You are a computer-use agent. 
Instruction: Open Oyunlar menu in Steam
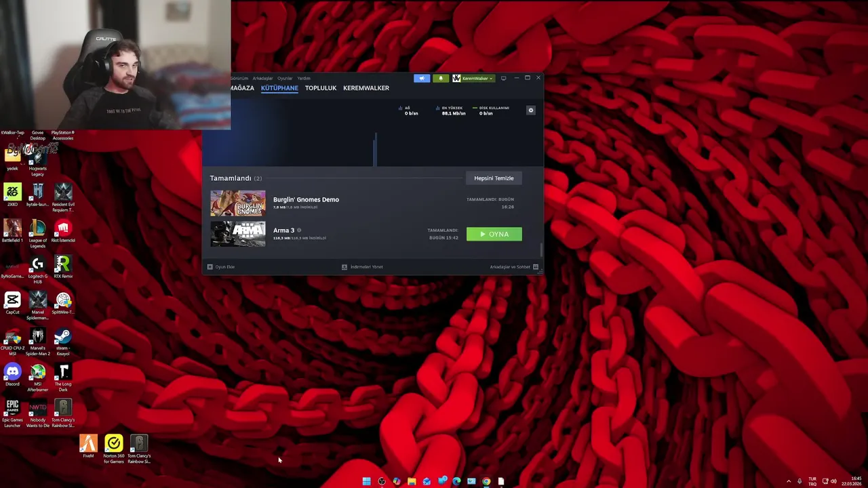coord(285,78)
